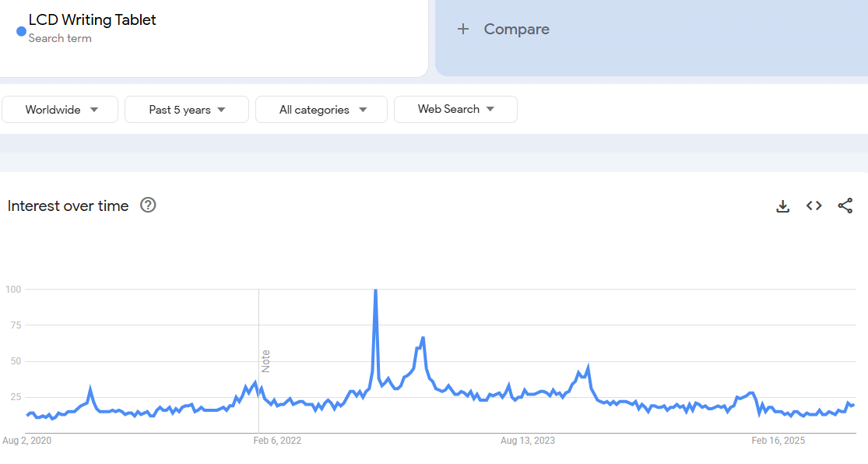This screenshot has width=868, height=464.
Task: Click the vertical Note marker on the chart
Action: [x=265, y=360]
